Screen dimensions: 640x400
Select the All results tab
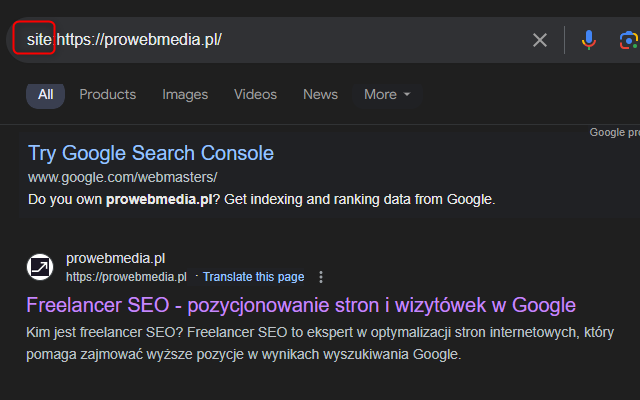click(x=45, y=95)
